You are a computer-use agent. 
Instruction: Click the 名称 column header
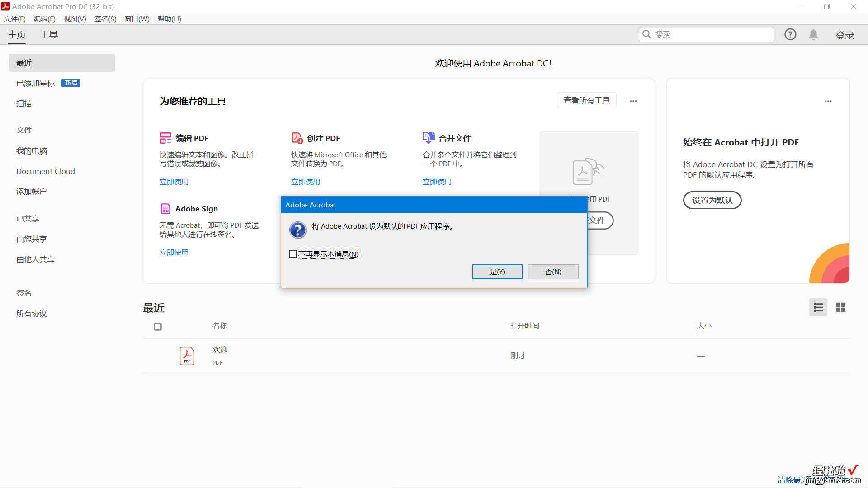pos(220,325)
